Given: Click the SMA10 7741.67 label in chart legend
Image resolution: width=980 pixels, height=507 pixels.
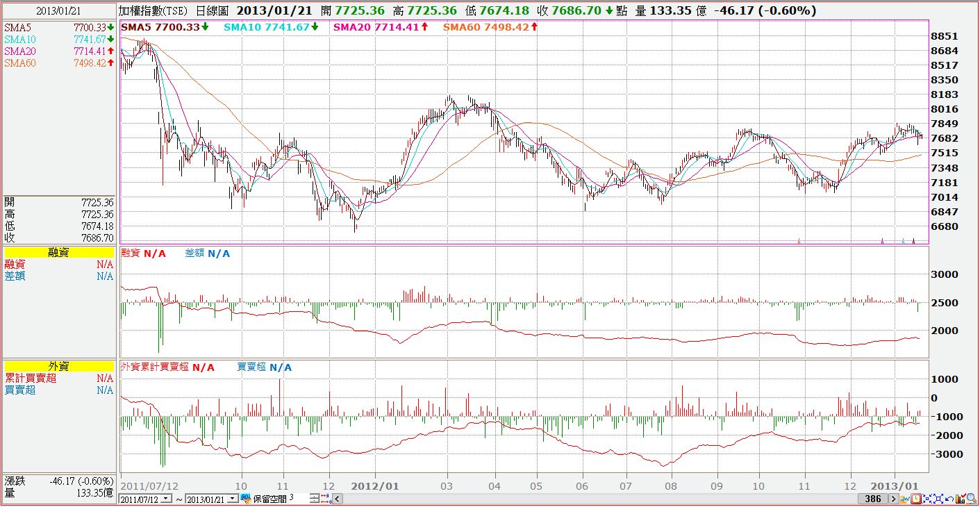Looking at the screenshot, I should [272, 26].
